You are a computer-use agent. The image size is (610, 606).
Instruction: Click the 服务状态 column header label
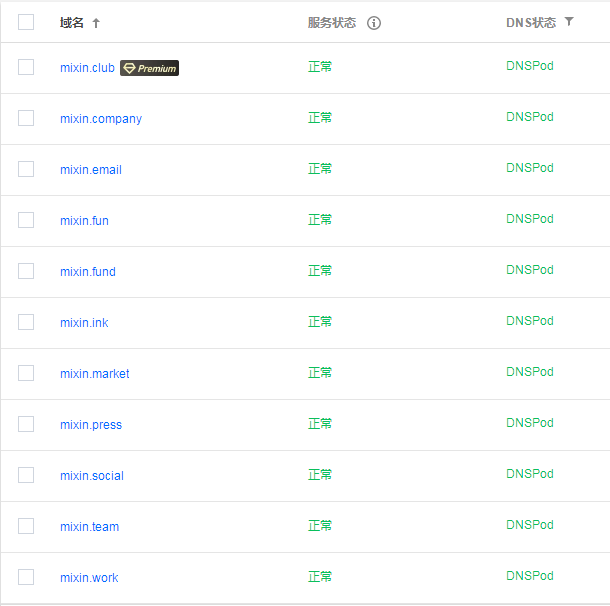pos(331,23)
